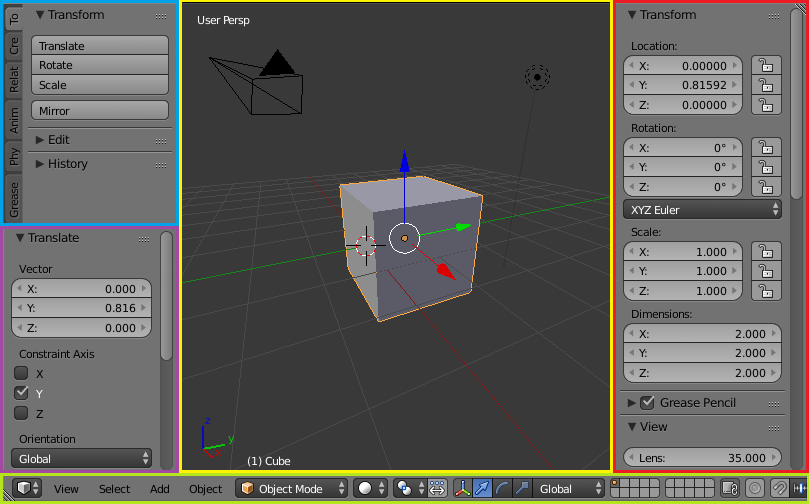Click the green Y-axis manipulator arrow
The height and width of the screenshot is (504, 809).
coord(462,227)
